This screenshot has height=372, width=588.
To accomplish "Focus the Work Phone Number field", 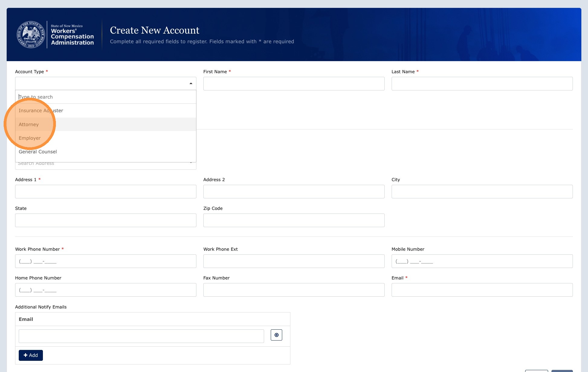I will point(106,261).
